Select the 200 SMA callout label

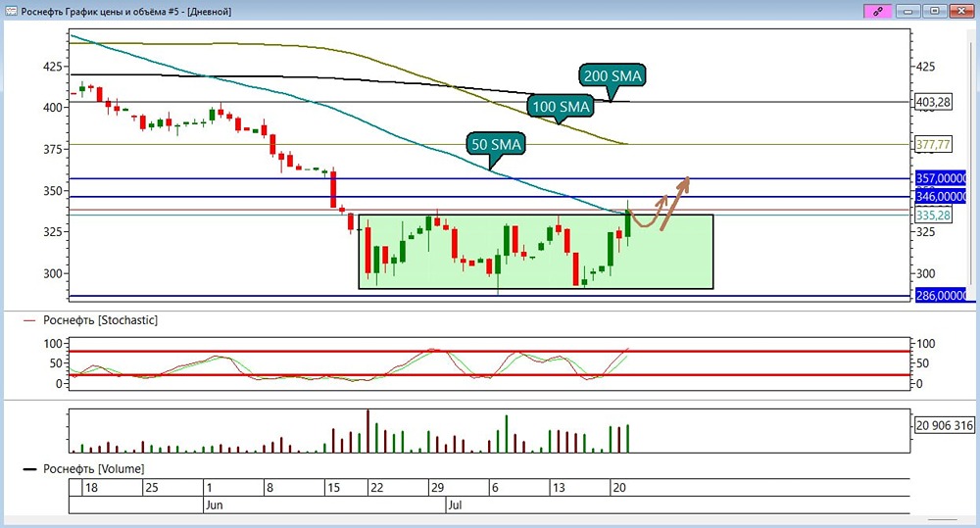click(612, 76)
